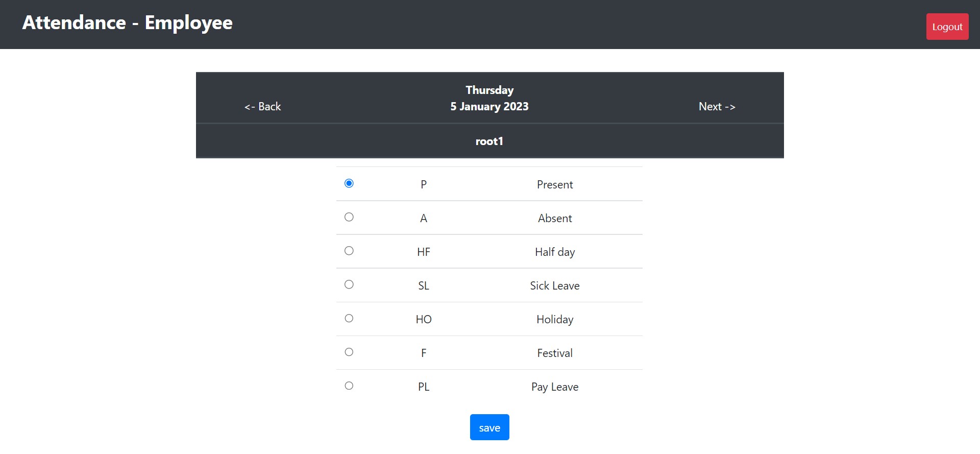This screenshot has width=980, height=454.
Task: Click the Present label text
Action: click(x=555, y=184)
